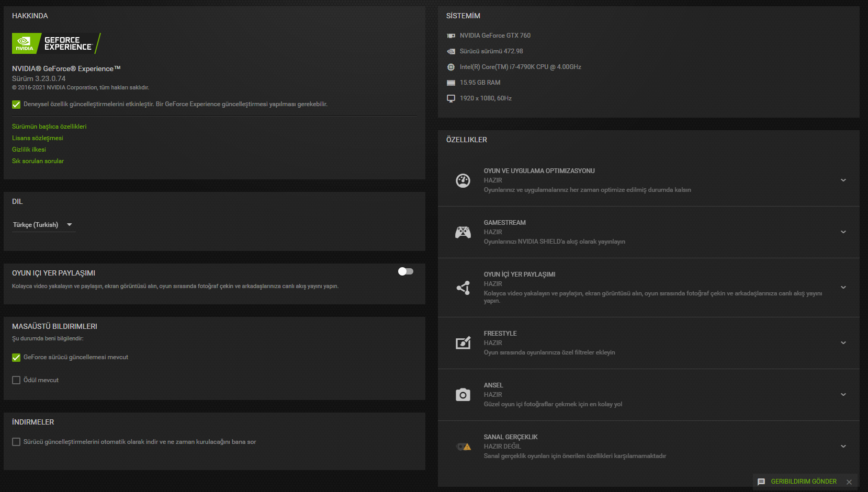This screenshot has width=868, height=492.
Task: Open the Gizlilik ilkesi link
Action: click(x=29, y=150)
